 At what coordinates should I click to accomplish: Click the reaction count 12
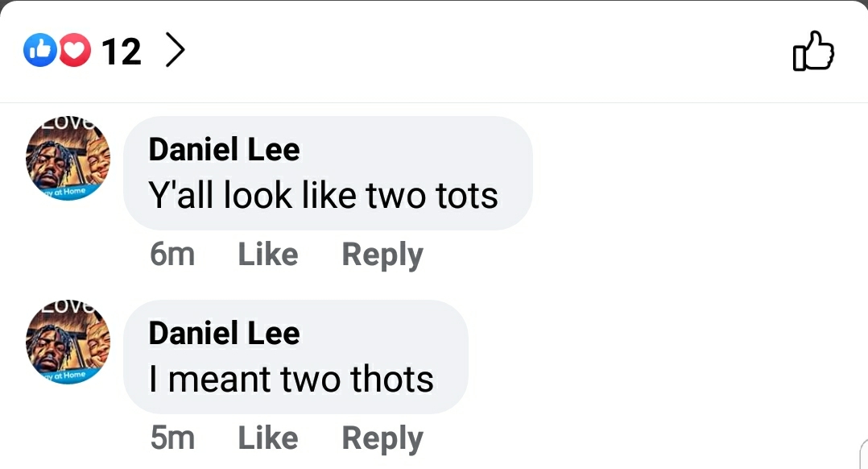pyautogui.click(x=122, y=52)
